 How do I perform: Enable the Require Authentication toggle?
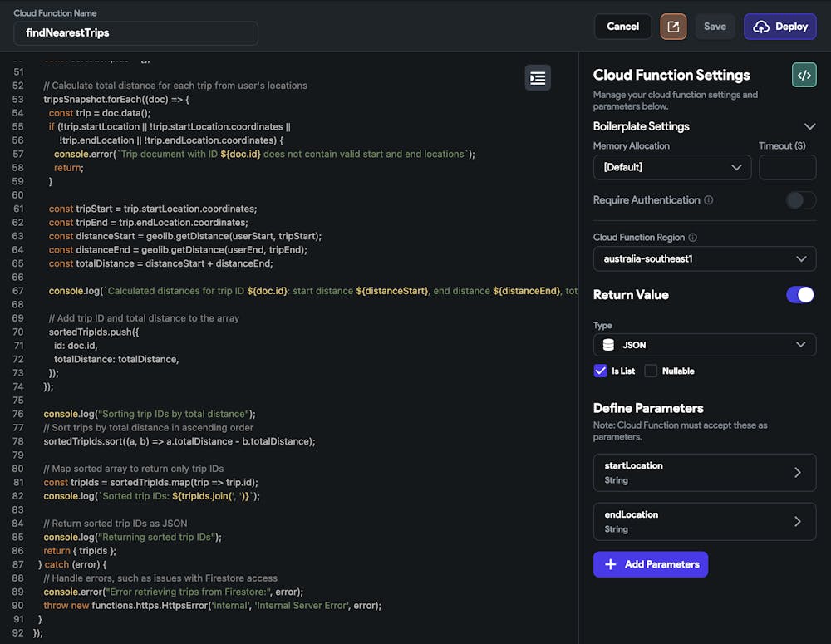coord(801,200)
